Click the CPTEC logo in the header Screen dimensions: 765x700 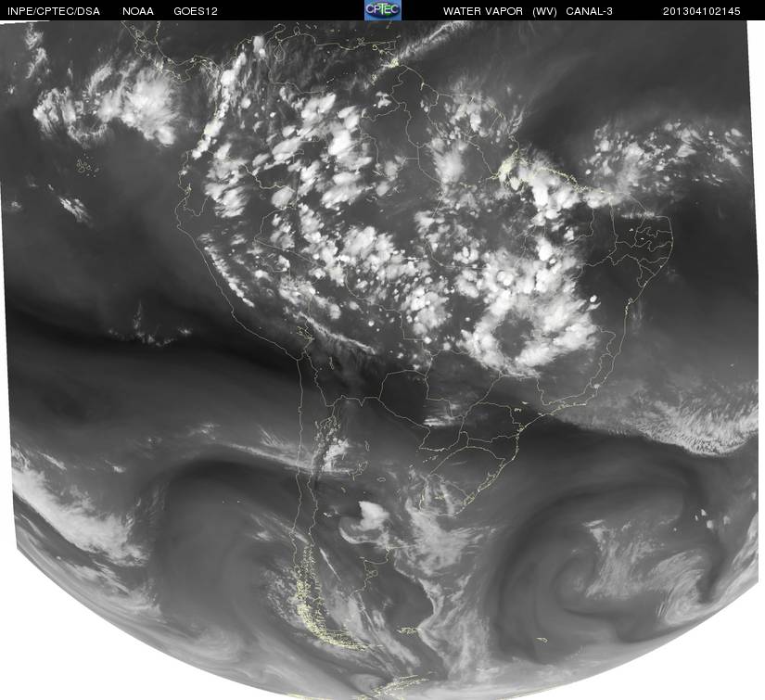(383, 10)
